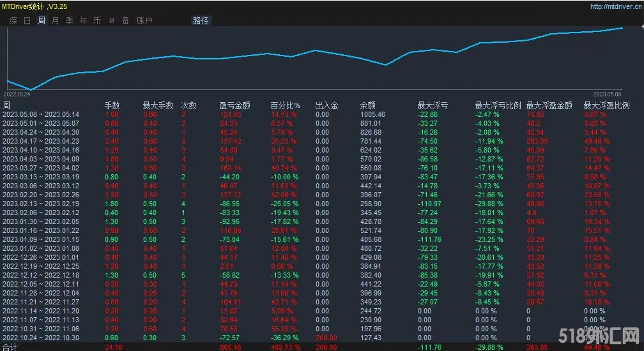Select the 2023.05.08 ~ 2023.05.14 week row
Screen dimensions: 644x351
coord(41,114)
